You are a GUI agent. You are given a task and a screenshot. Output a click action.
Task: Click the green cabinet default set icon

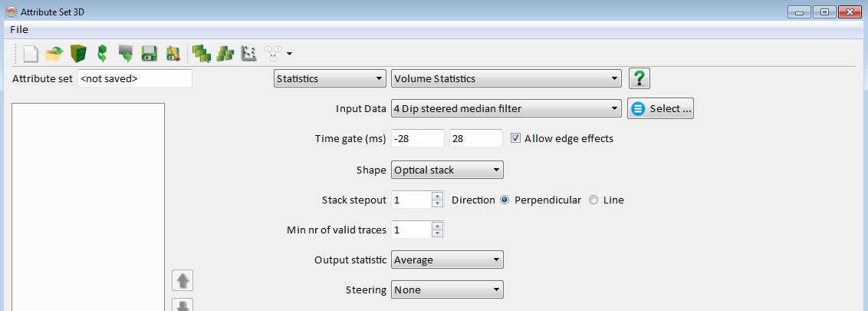77,54
